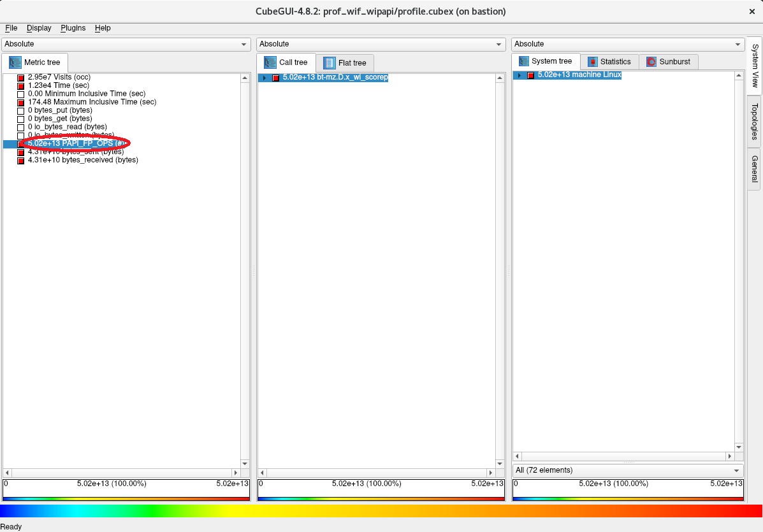The image size is (763, 532).
Task: Open the All (72 elements) dropdown
Action: click(x=627, y=470)
